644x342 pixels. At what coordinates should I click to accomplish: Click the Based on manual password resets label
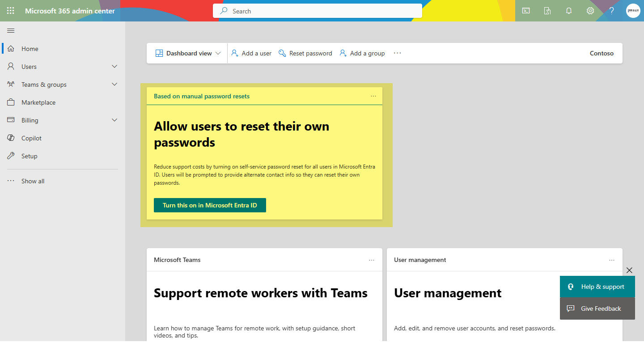[202, 96]
